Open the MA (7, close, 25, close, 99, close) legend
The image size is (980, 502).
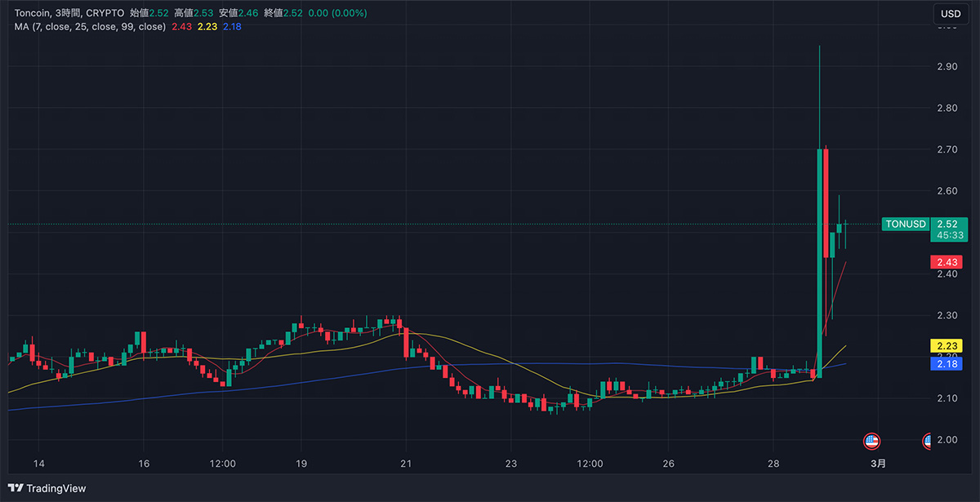(x=90, y=27)
